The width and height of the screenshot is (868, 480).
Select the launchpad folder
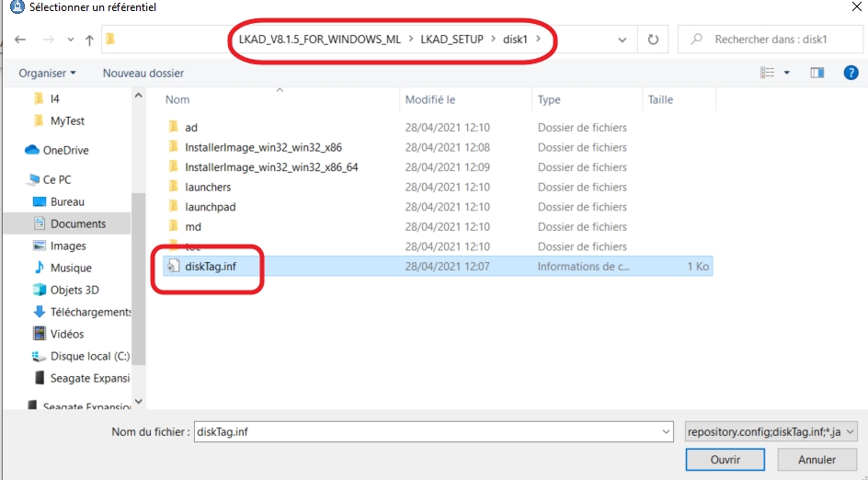(x=211, y=207)
